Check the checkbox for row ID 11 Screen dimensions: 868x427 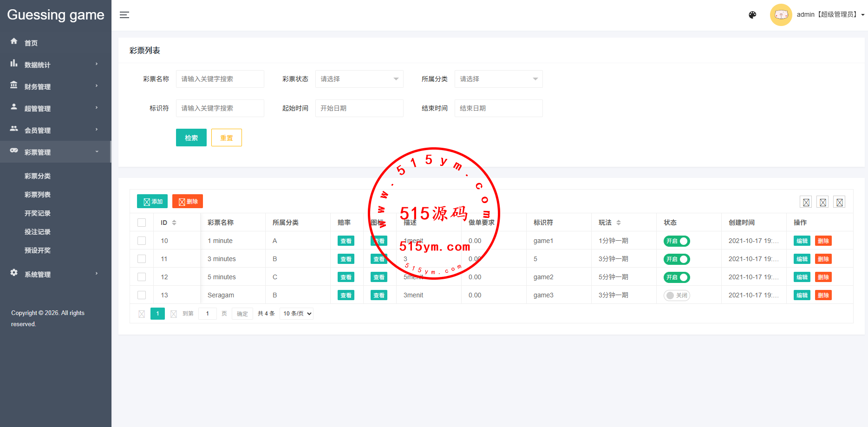(x=142, y=259)
